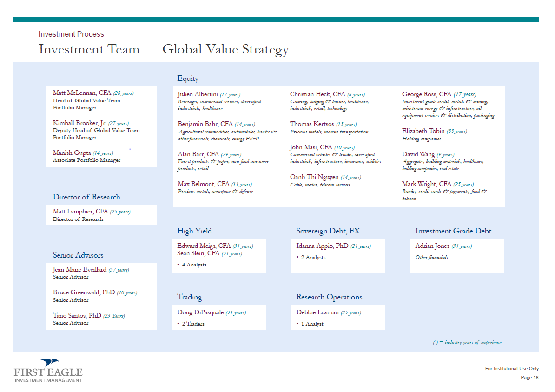Select the name 'John Masi, CFA'
Screen dimensions: 555x392
[311, 147]
